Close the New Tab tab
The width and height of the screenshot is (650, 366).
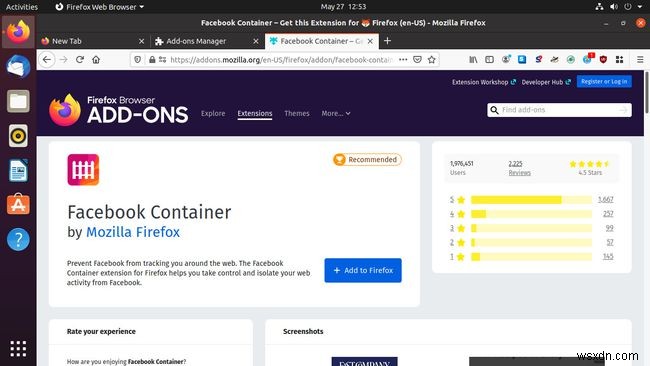141,41
